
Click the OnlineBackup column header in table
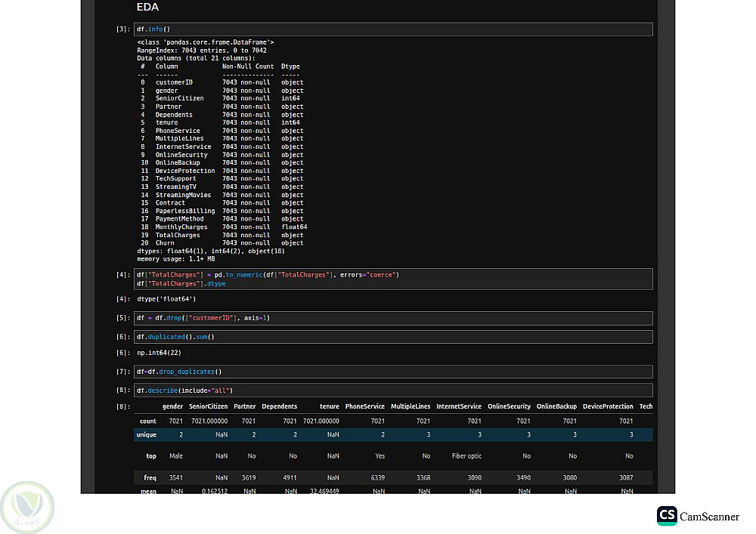pos(557,406)
